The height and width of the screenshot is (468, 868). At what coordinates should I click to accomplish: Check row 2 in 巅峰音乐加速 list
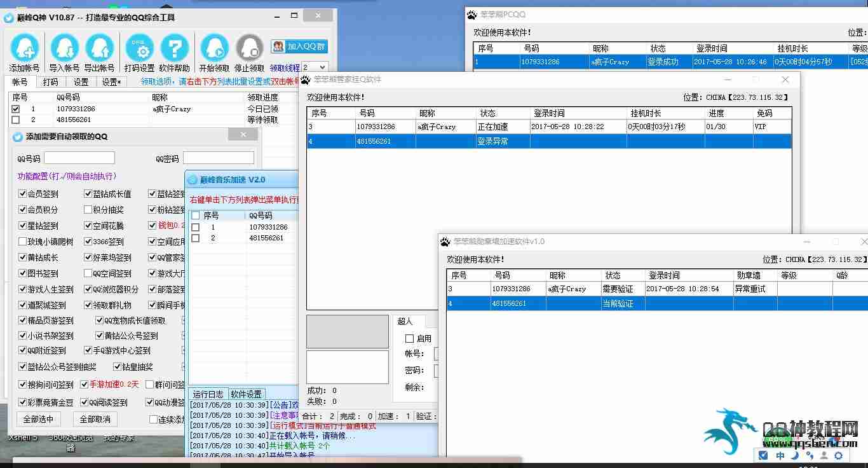[196, 238]
